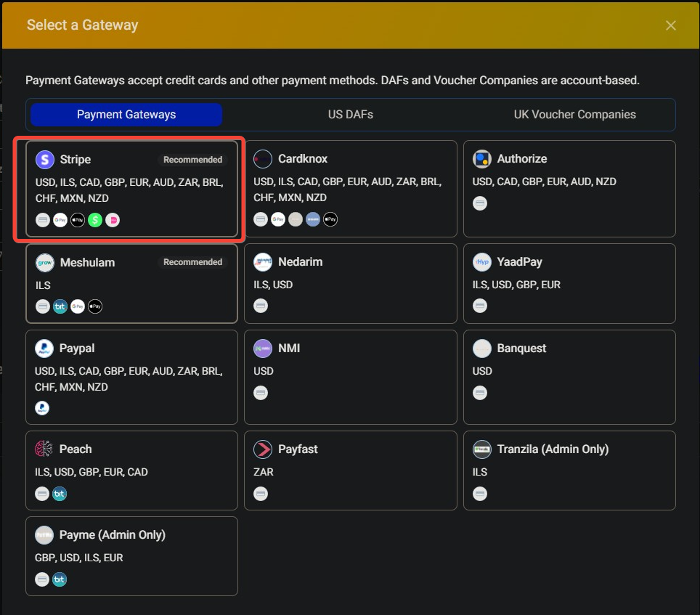Viewport: 700px width, 615px height.
Task: Click Authorize's currency list USD, CAD, GBP
Action: coord(544,182)
